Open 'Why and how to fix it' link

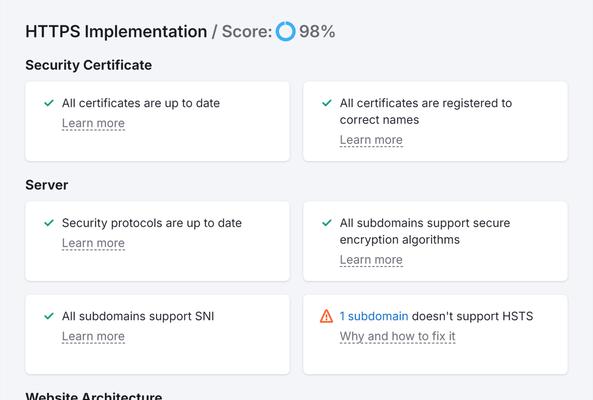(x=397, y=336)
